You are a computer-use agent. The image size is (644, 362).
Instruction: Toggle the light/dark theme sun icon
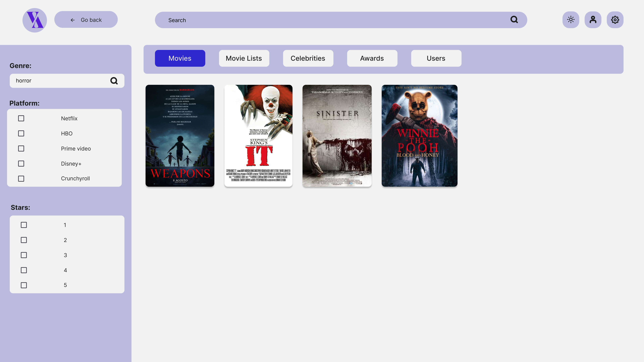(571, 19)
